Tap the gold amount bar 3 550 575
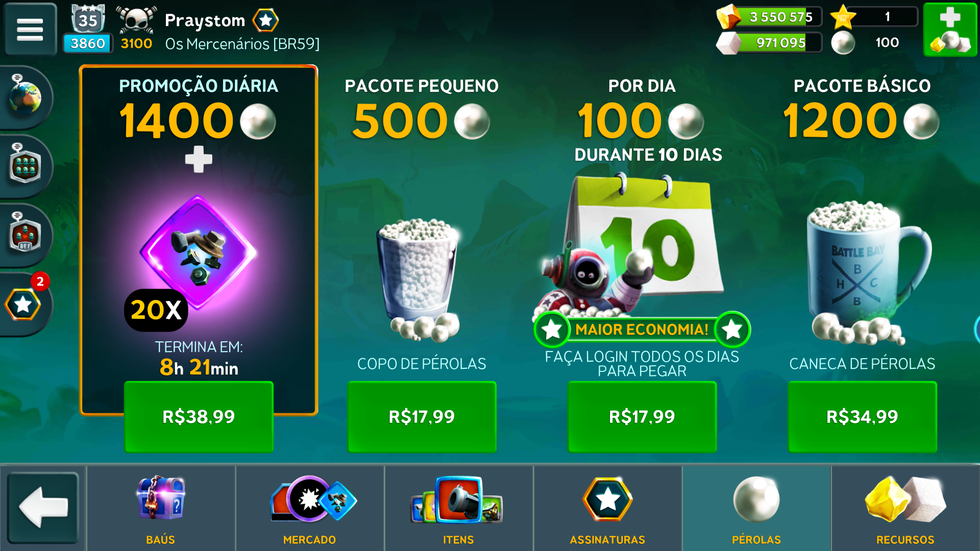Screen dimensions: 980x551 [x=770, y=17]
